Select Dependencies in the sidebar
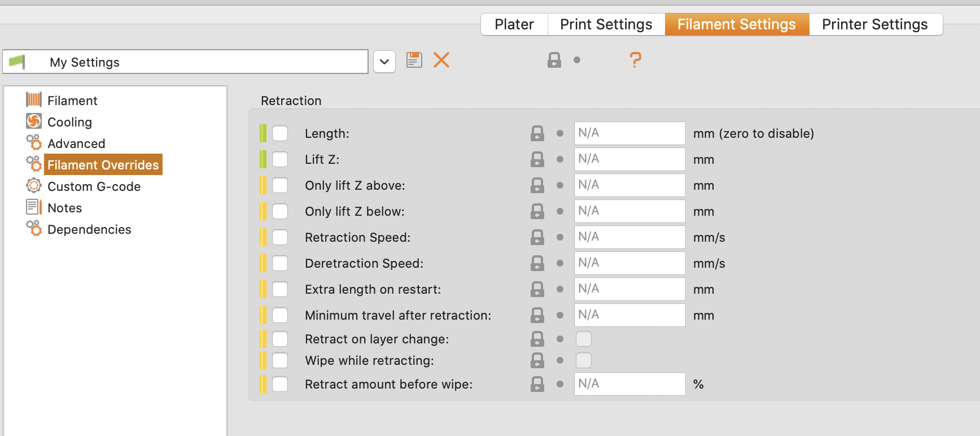 pyautogui.click(x=89, y=229)
